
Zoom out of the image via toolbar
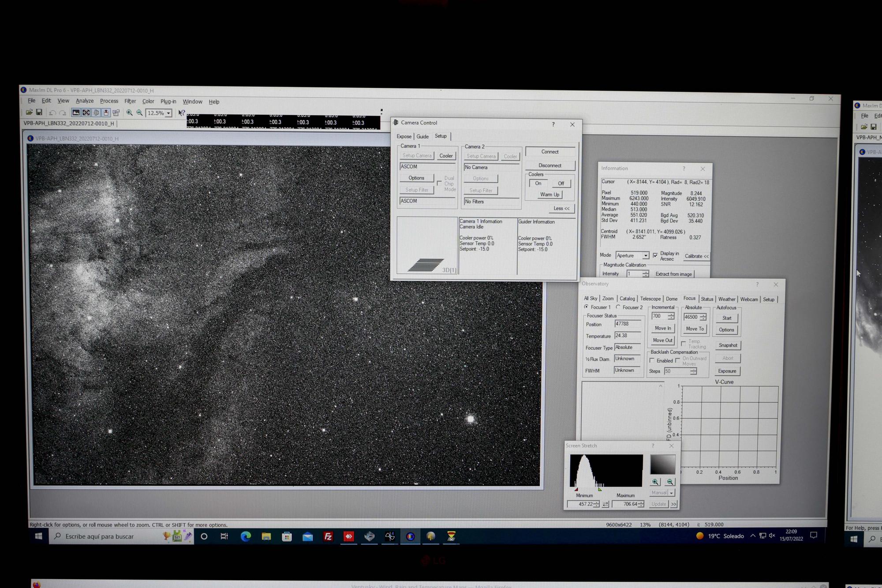click(140, 113)
